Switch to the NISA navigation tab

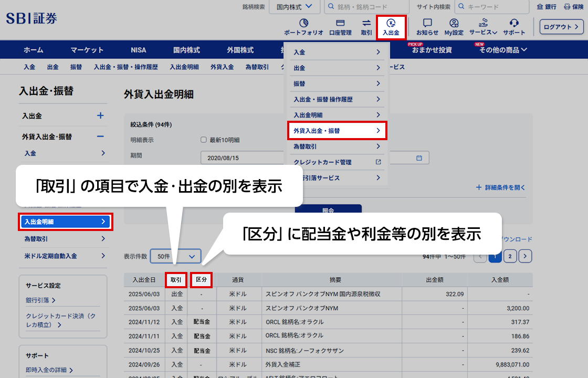point(139,50)
